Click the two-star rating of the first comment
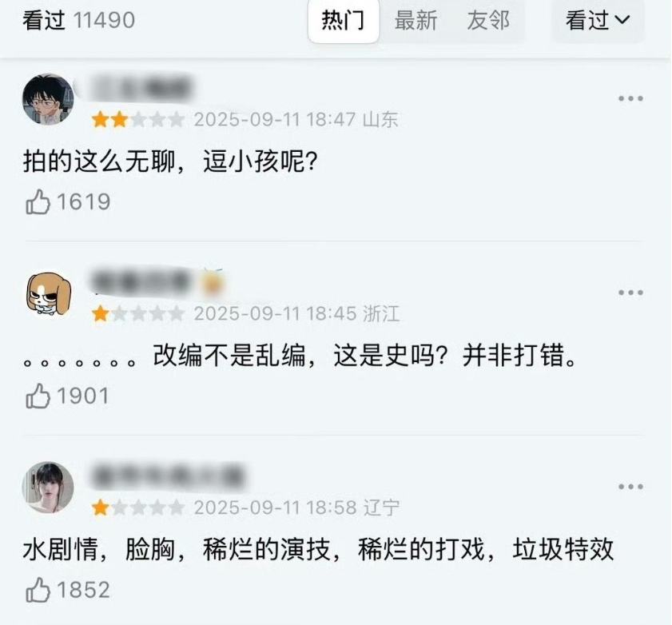 138,120
